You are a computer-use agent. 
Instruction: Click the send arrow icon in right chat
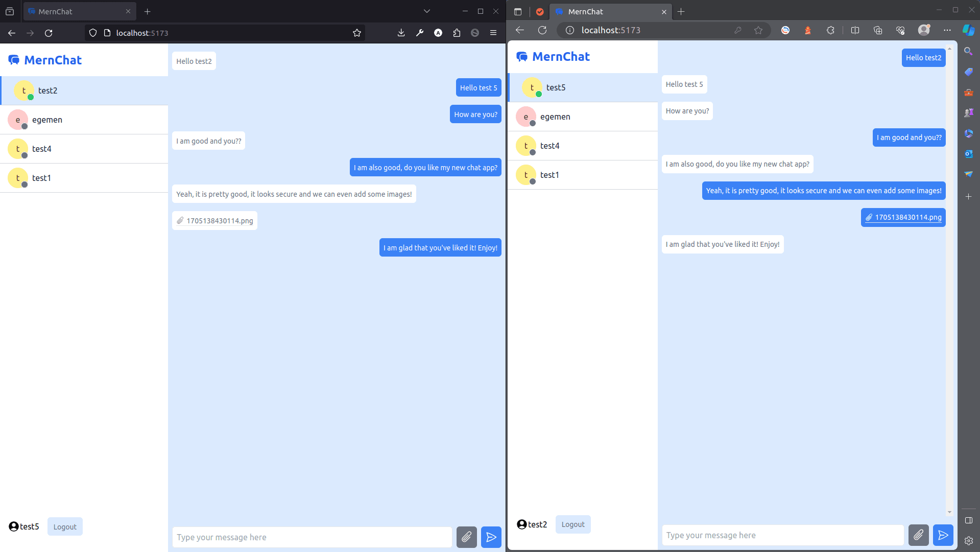[x=943, y=535]
